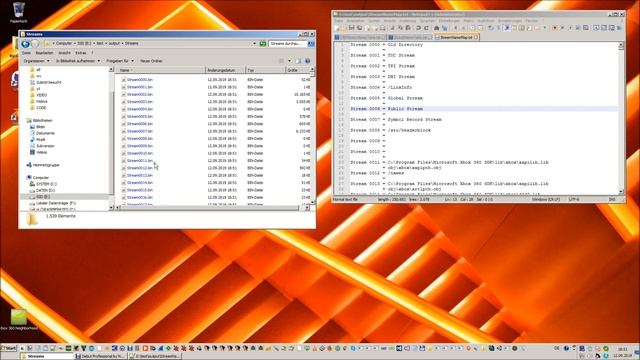Click the Print icon in Notepad++ toolbar
The height and width of the screenshot is (360, 640).
pyautogui.click(x=382, y=28)
